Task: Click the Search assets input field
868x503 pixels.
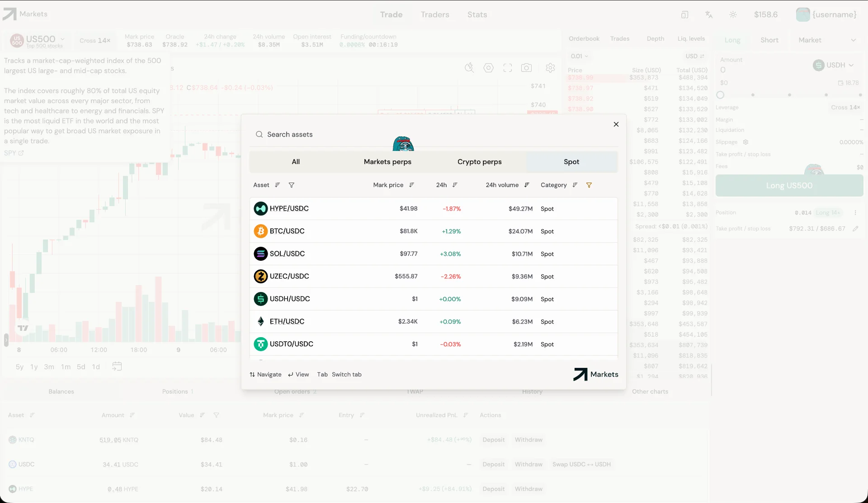Action: pyautogui.click(x=433, y=135)
